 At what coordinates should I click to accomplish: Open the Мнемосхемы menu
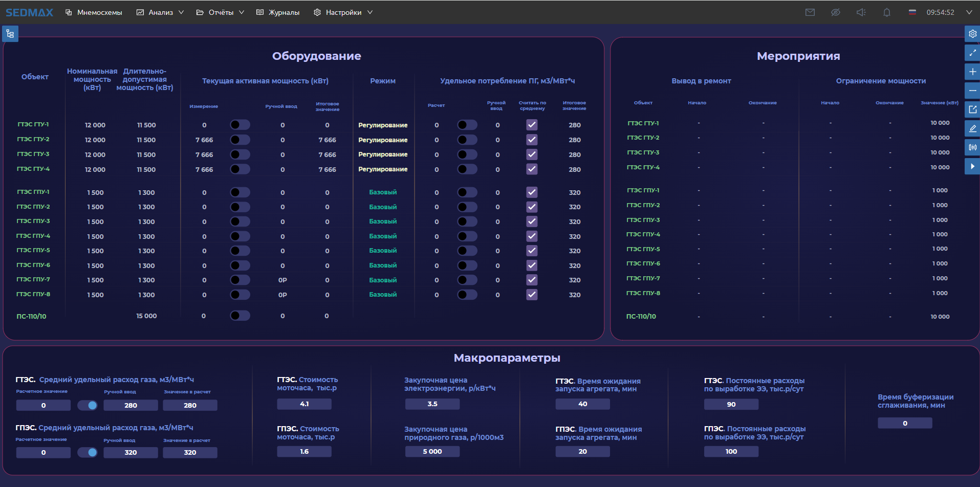(x=94, y=12)
